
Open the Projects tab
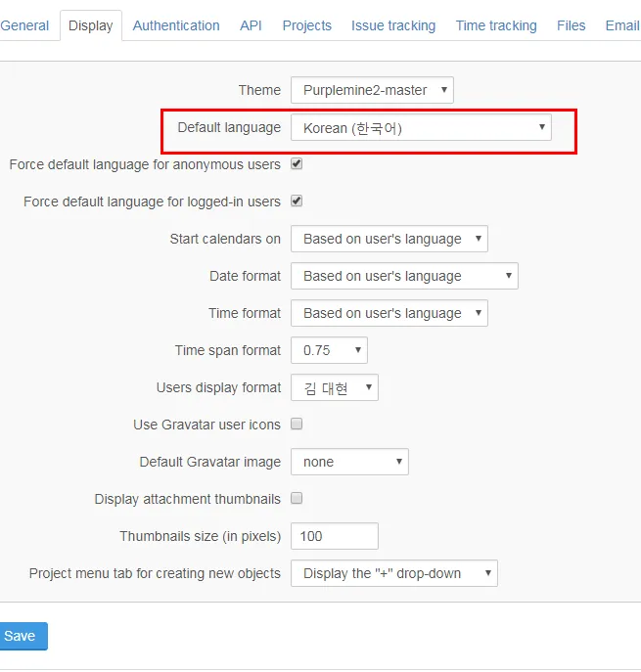point(307,25)
